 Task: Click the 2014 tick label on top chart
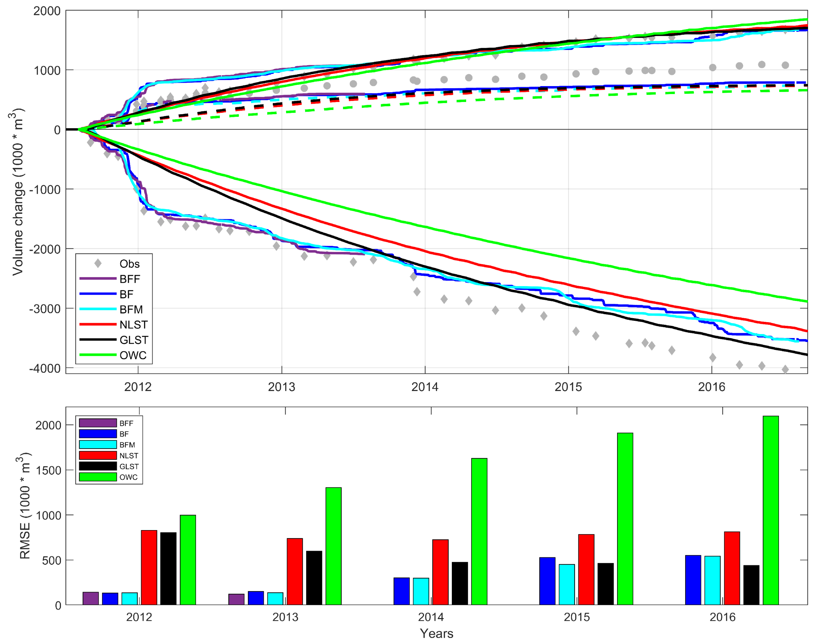(425, 387)
